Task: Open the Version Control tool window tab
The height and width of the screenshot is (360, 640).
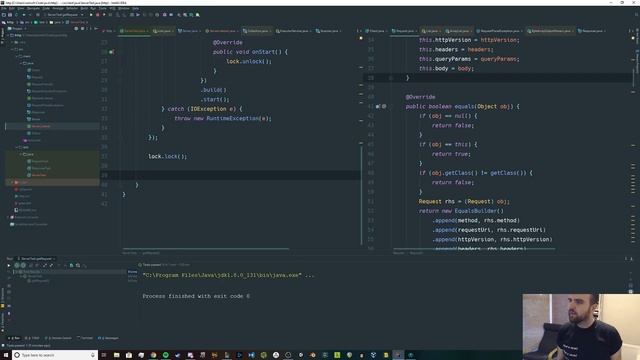Action: 58,338
